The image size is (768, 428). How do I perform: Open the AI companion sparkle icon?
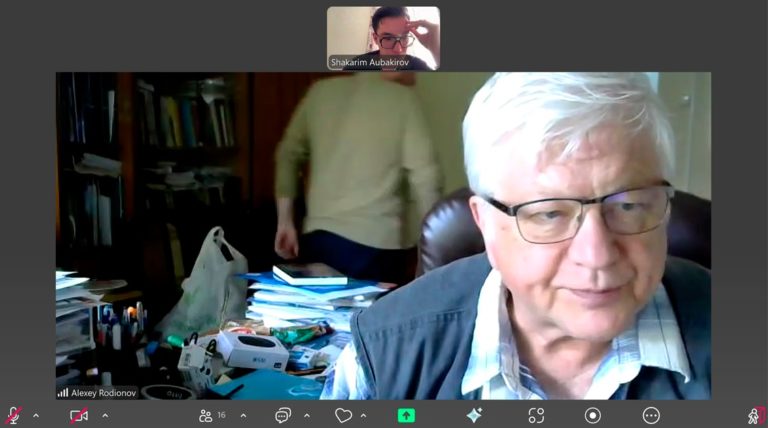click(x=474, y=416)
